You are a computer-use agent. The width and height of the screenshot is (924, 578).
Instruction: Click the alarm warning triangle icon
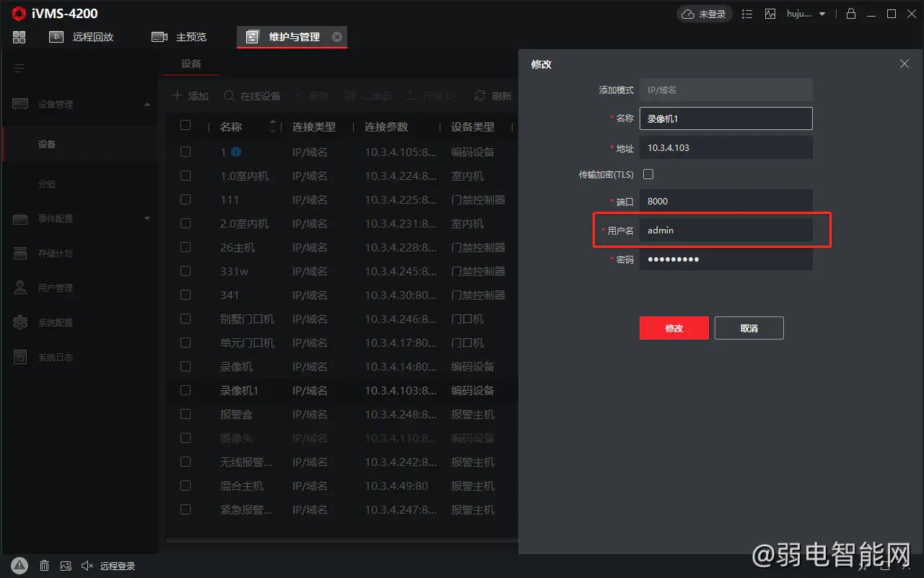click(x=19, y=566)
